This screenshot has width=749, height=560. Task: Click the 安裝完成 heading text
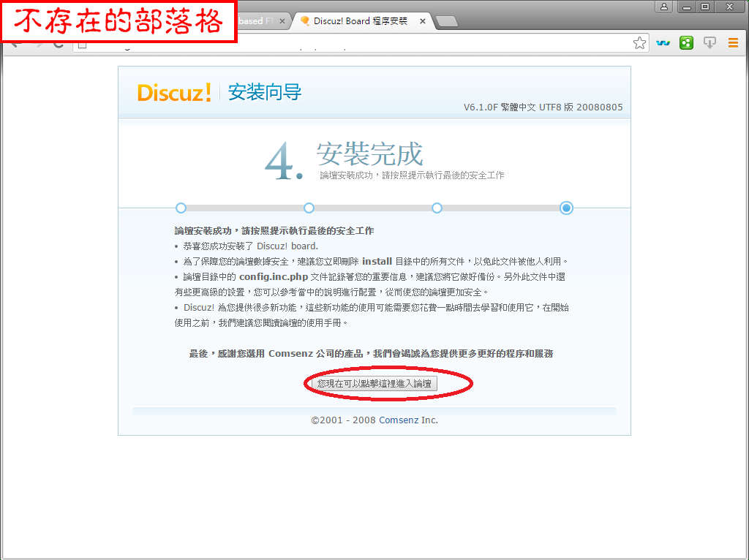[369, 154]
